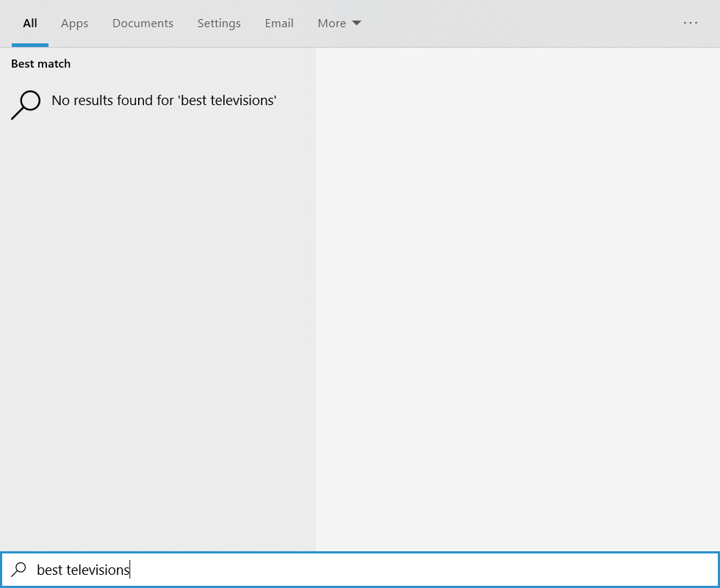
Task: Click the magnifying glass icon beside the result
Action: (x=26, y=104)
